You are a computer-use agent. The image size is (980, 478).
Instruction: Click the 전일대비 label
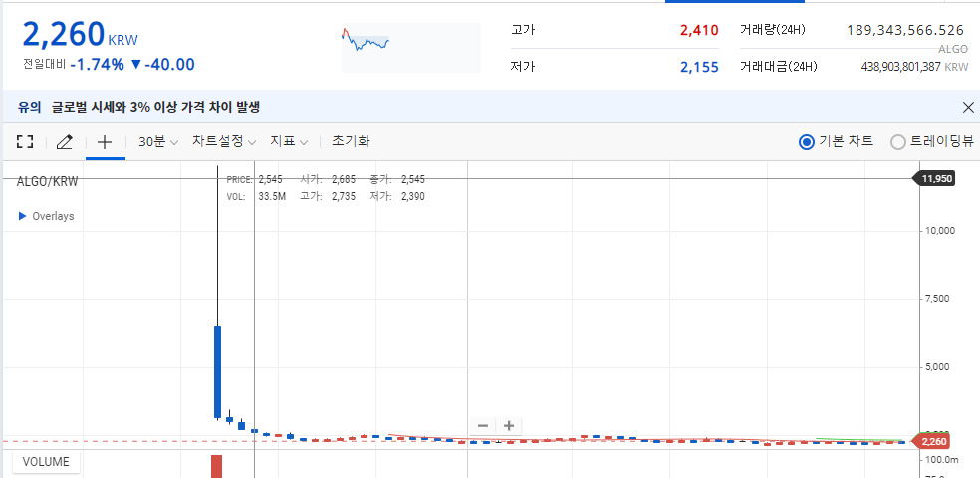point(44,64)
